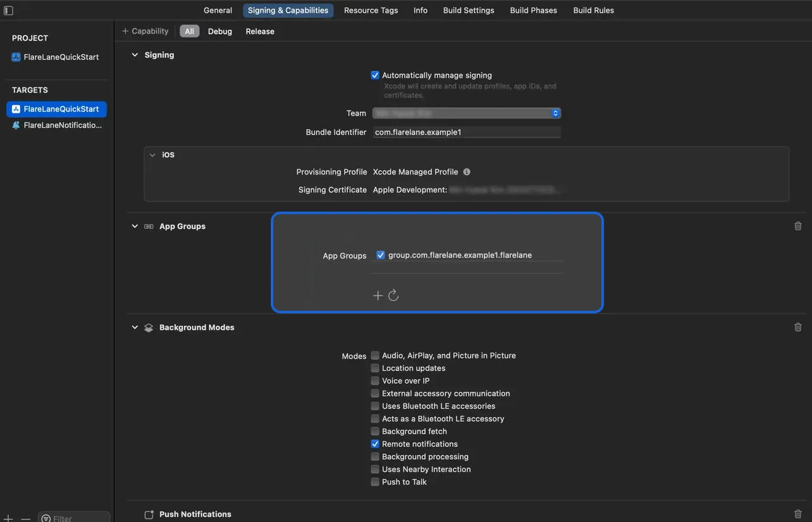Click the Push Notifications capability icon

pyautogui.click(x=149, y=514)
